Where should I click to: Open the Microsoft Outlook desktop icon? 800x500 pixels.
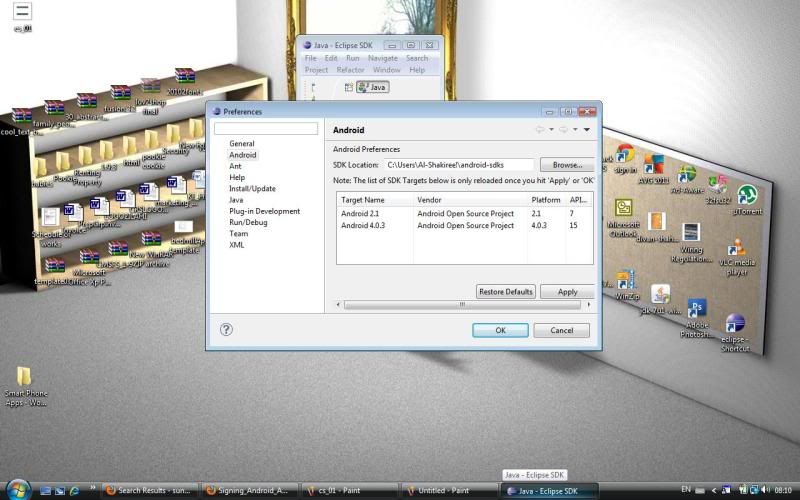coord(623,208)
